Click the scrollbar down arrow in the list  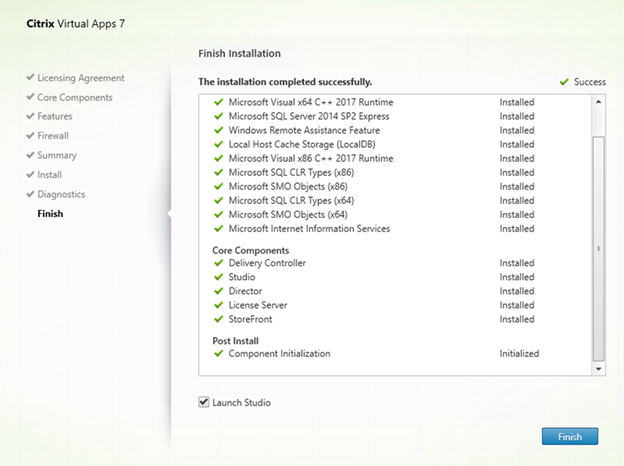coord(598,369)
